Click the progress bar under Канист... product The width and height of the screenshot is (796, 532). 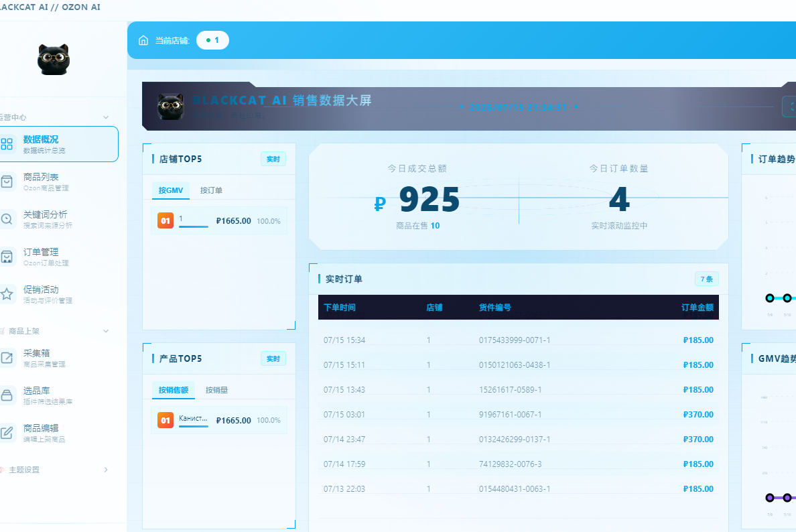[x=194, y=426]
